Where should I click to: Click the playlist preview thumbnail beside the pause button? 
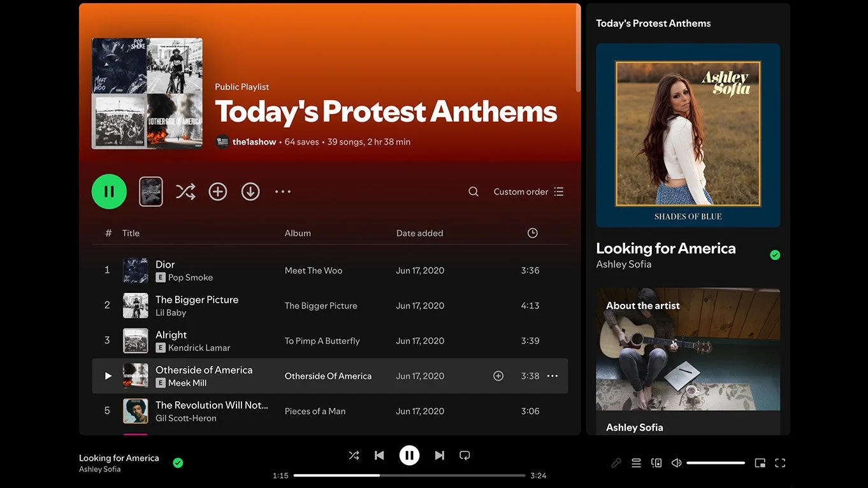[151, 192]
